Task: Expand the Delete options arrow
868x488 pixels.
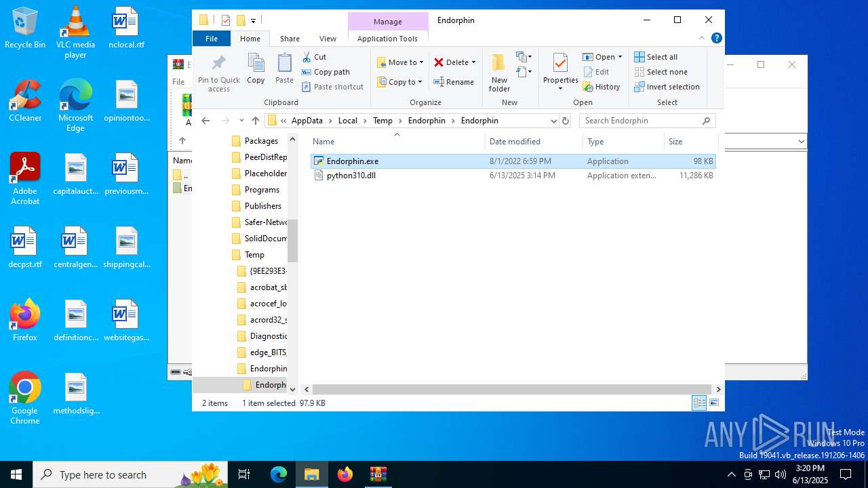Action: coord(473,62)
